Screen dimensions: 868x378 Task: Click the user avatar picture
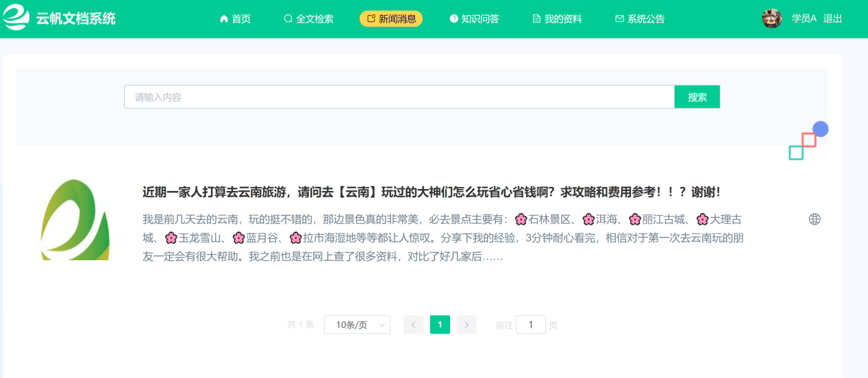coord(772,18)
